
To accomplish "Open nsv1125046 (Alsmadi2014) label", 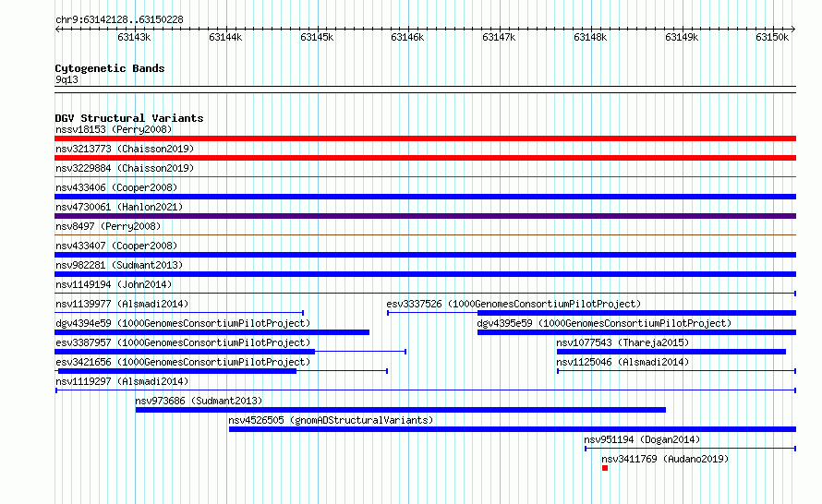I will click(623, 362).
